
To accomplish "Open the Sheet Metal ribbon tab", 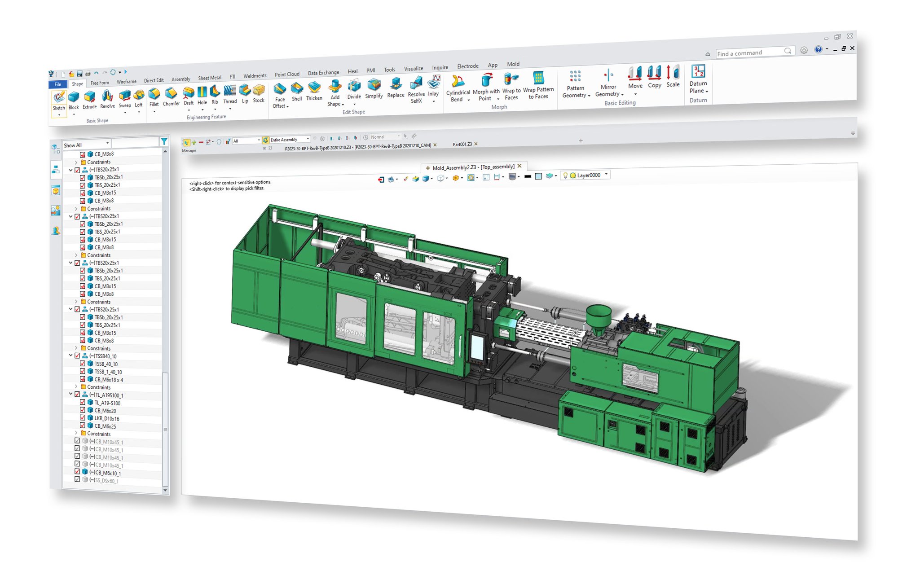I will [x=210, y=78].
